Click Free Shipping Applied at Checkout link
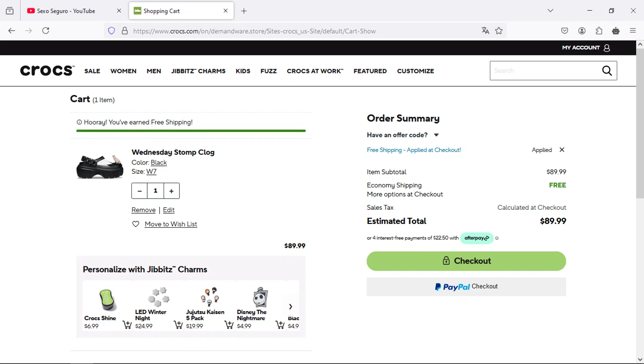The width and height of the screenshot is (644, 364). (414, 150)
